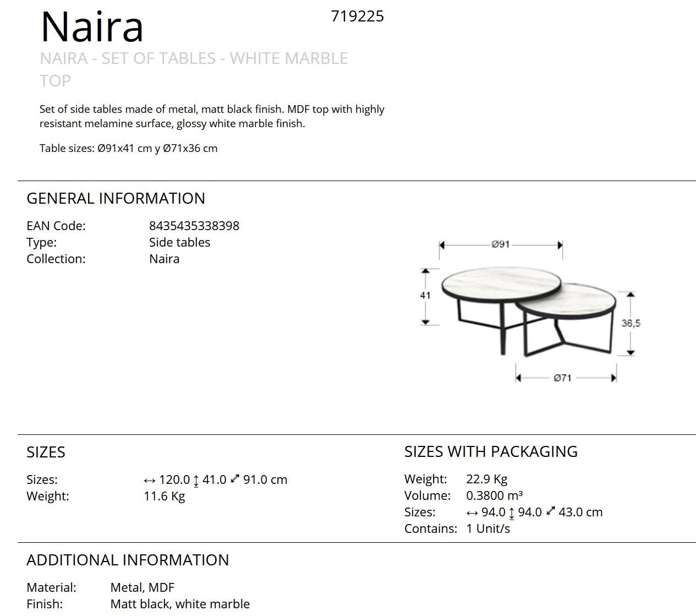Click the width arrow icon before 120.0
696x616 pixels.
tap(150, 481)
